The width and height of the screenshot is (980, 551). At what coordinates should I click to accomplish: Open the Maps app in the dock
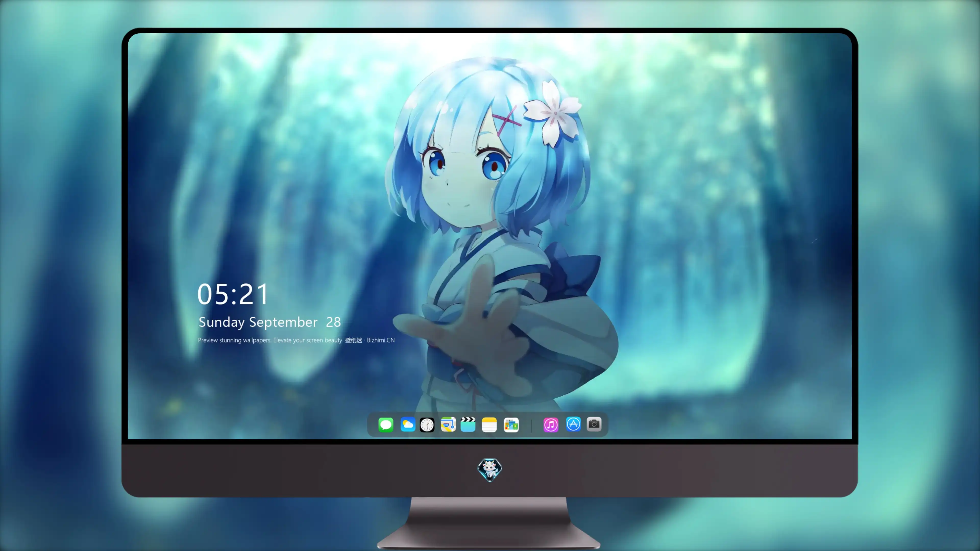[448, 424]
